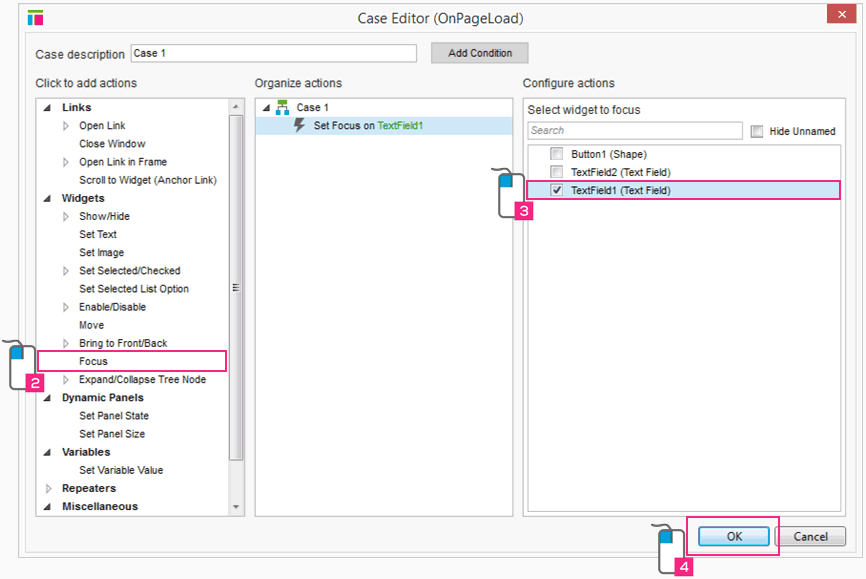Uncheck the TextField1 (Text Field) checkbox
The width and height of the screenshot is (866, 579).
(x=556, y=190)
